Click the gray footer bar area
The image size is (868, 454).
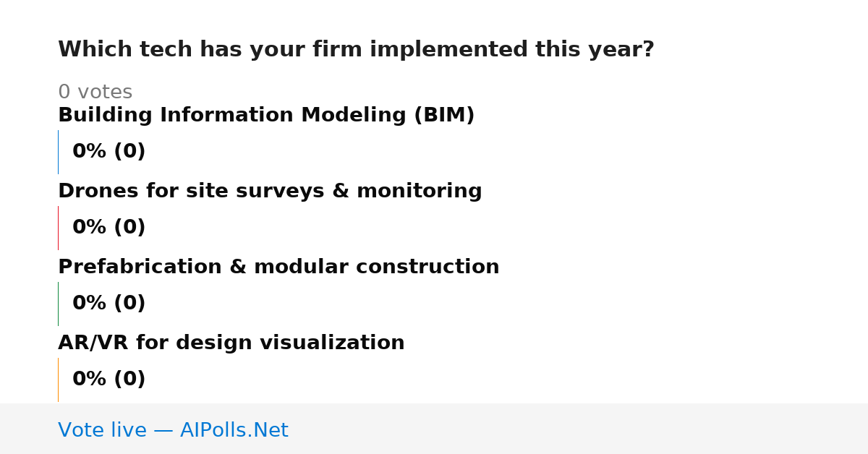point(434,429)
